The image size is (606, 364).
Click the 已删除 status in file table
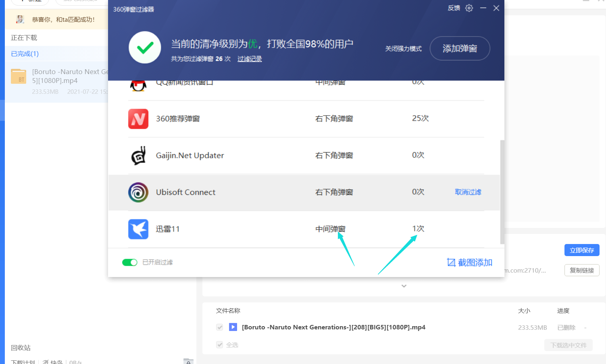pyautogui.click(x=566, y=328)
